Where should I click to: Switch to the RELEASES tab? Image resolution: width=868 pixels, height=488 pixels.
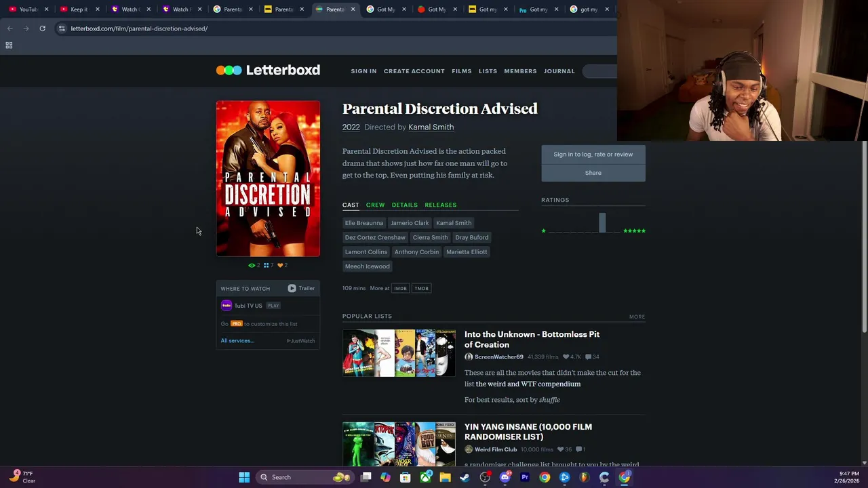441,205
